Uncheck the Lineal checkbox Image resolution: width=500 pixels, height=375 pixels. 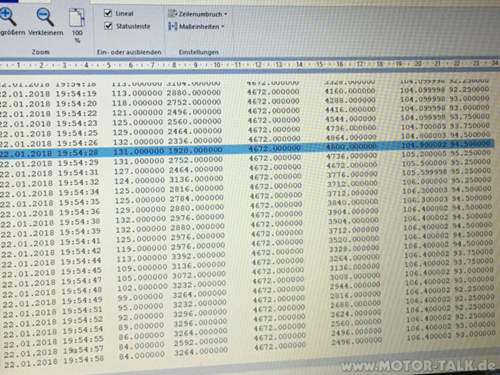click(x=108, y=13)
